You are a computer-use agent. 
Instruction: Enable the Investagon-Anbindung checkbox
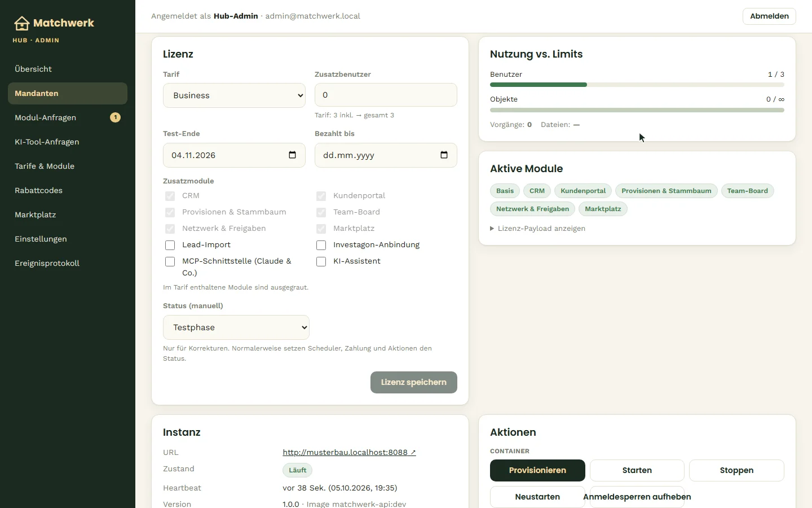tap(321, 245)
